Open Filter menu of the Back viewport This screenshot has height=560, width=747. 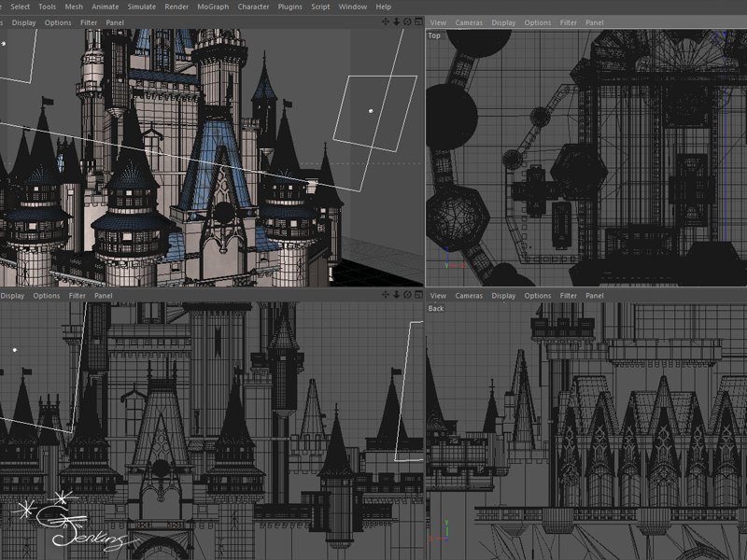pyautogui.click(x=569, y=295)
